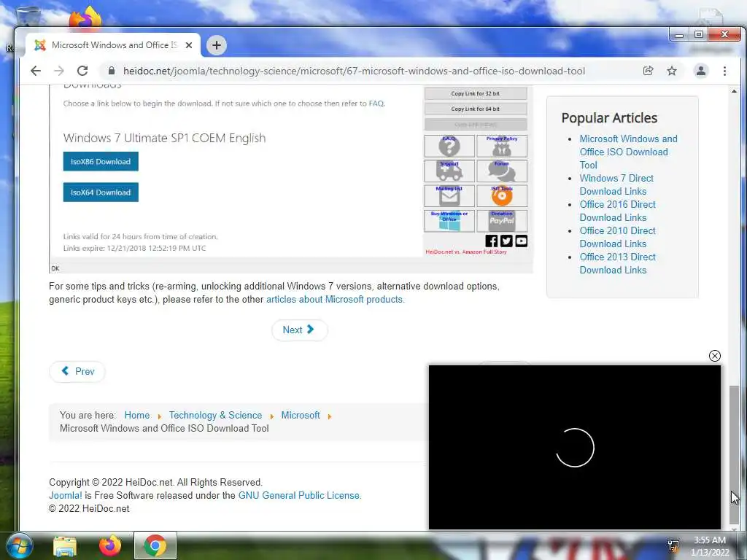
Task: Click the IsoX64 Download button
Action: pyautogui.click(x=101, y=192)
